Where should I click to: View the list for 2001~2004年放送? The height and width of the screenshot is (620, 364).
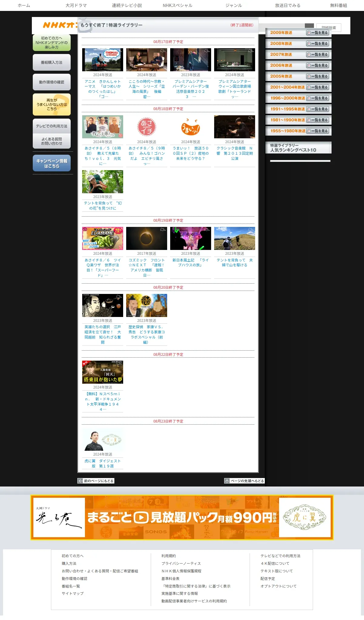(318, 87)
